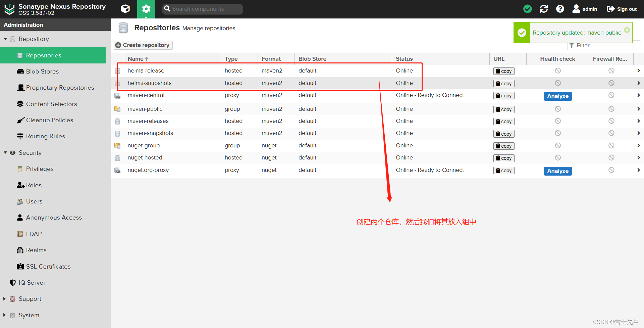This screenshot has height=328, width=644.
Task: Click the Filter input field
Action: pyautogui.click(x=604, y=46)
